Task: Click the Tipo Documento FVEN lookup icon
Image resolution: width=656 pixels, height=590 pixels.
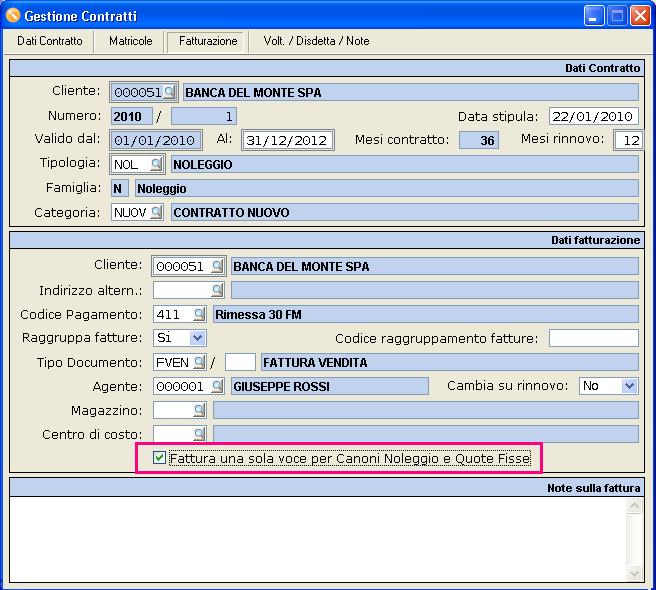Action: [199, 362]
